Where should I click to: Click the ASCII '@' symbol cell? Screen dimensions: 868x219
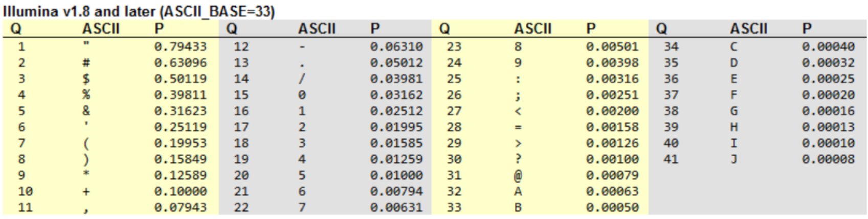[x=518, y=175]
